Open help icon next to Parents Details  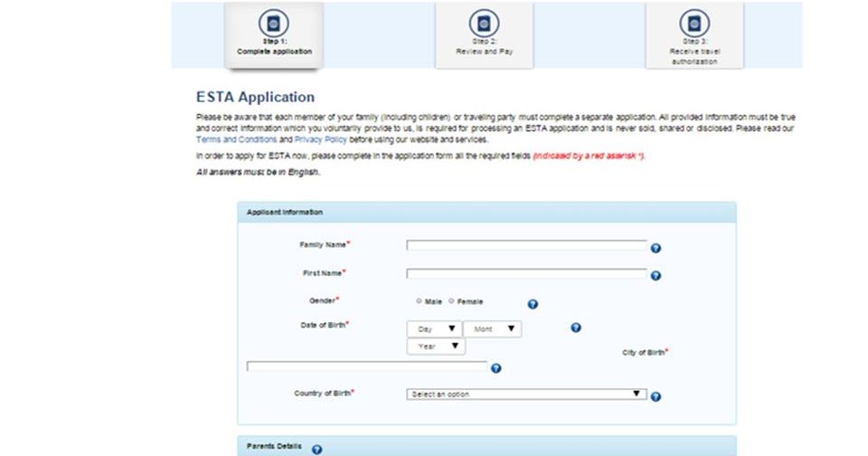tap(316, 450)
